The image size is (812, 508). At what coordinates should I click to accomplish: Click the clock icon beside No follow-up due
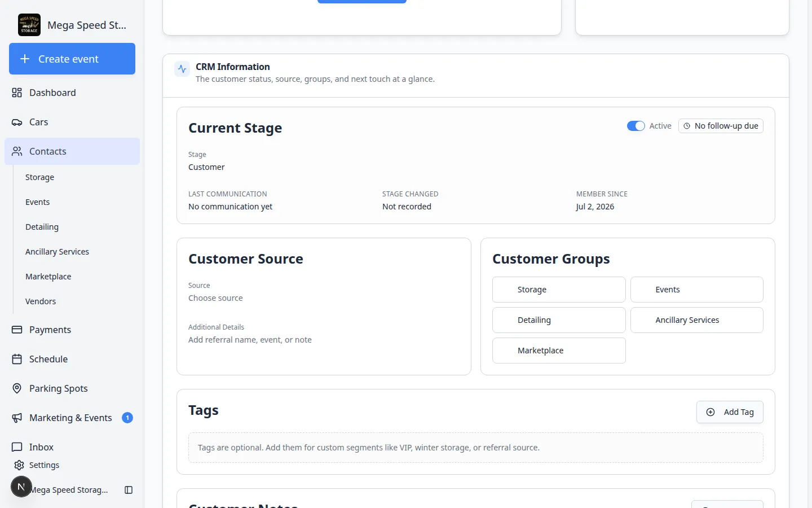687,126
